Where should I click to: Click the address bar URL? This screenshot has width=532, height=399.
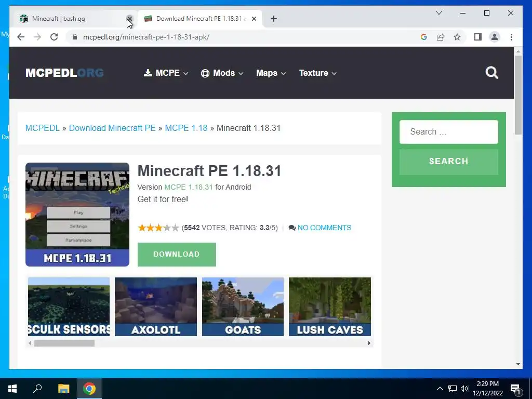coord(146,37)
